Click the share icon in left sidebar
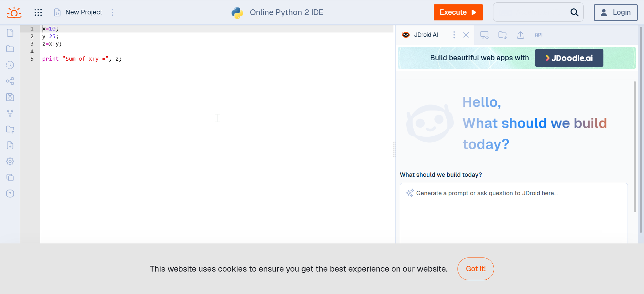The width and height of the screenshot is (644, 294). pos(10,81)
